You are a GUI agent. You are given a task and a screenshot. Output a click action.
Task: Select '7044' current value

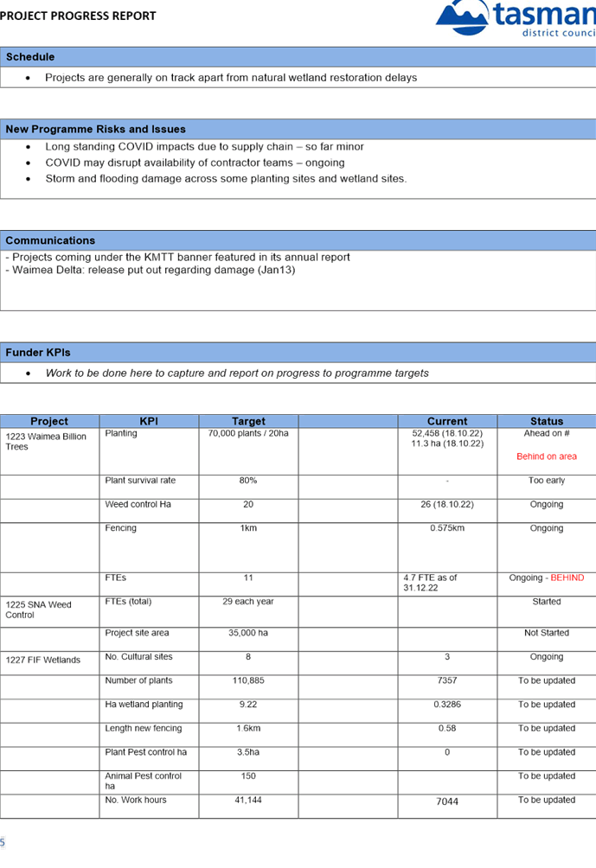(447, 801)
